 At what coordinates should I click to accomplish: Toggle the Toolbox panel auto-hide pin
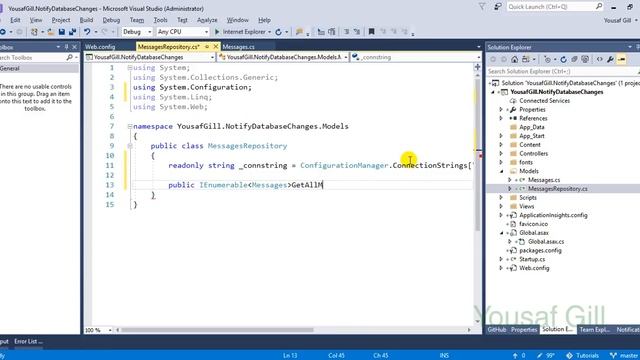(67, 47)
